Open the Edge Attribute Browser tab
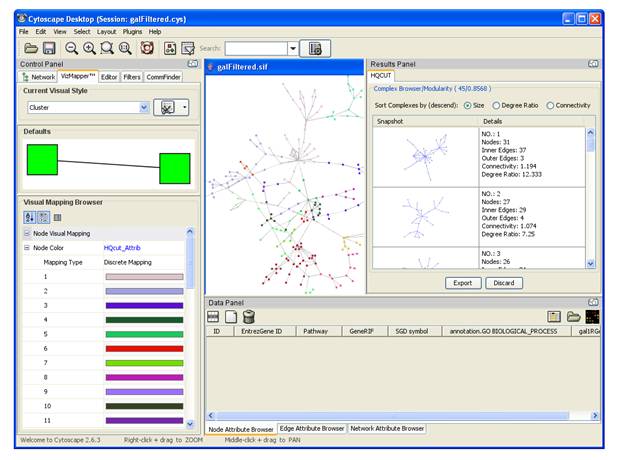 [312, 428]
